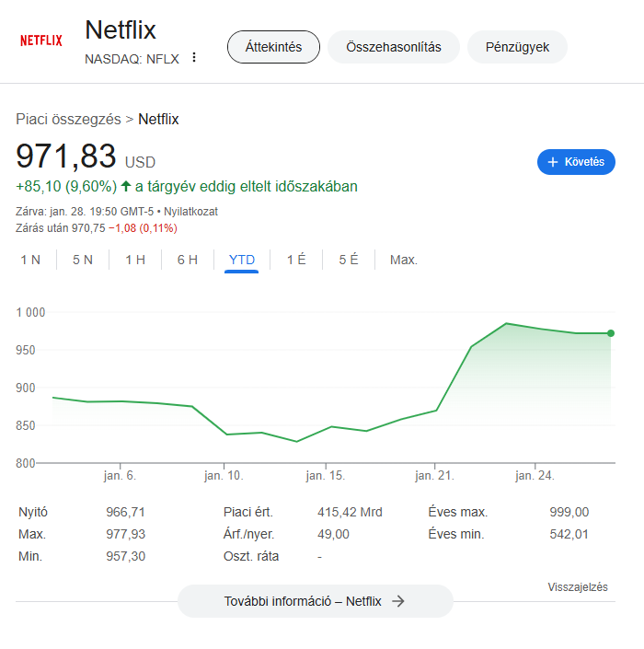Click the 800 y-axis label
Image resolution: width=644 pixels, height=649 pixels.
25,463
